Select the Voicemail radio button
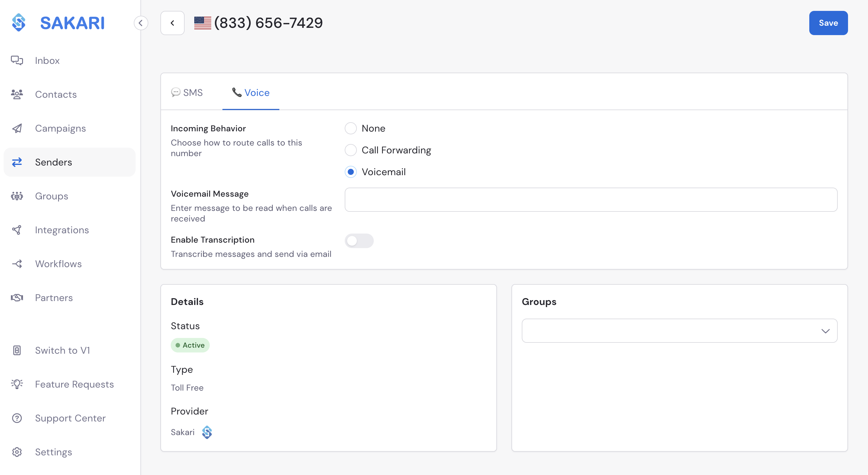This screenshot has width=868, height=475. (x=351, y=172)
